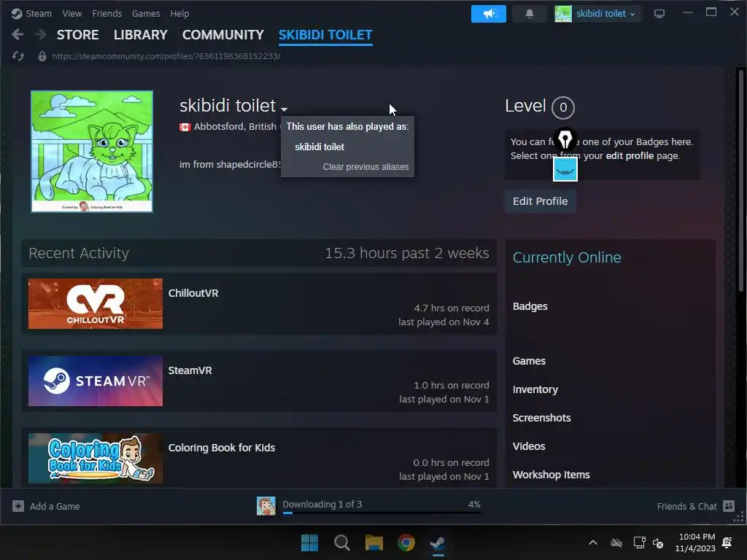Open the Help menu
This screenshot has height=560, width=747.
point(179,13)
